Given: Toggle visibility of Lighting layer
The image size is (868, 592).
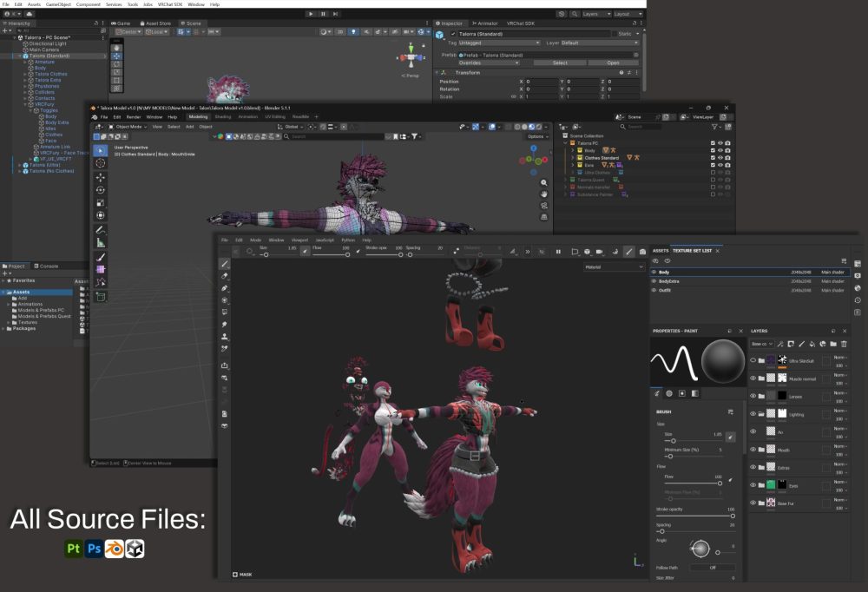Looking at the screenshot, I should pyautogui.click(x=753, y=414).
